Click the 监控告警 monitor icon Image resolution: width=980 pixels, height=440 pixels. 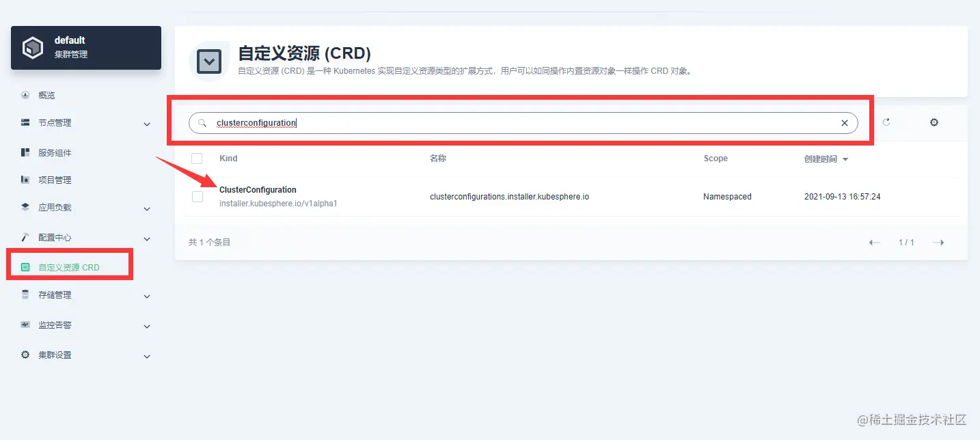coord(25,325)
